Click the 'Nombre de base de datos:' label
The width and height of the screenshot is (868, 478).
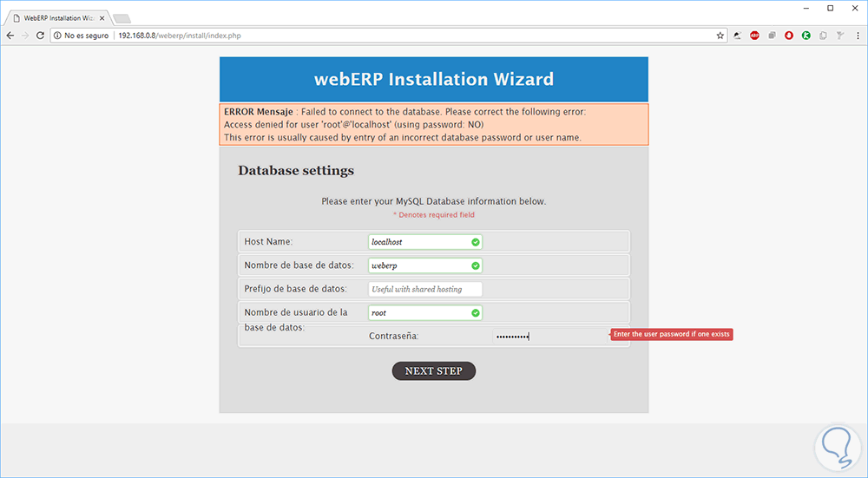[299, 265]
